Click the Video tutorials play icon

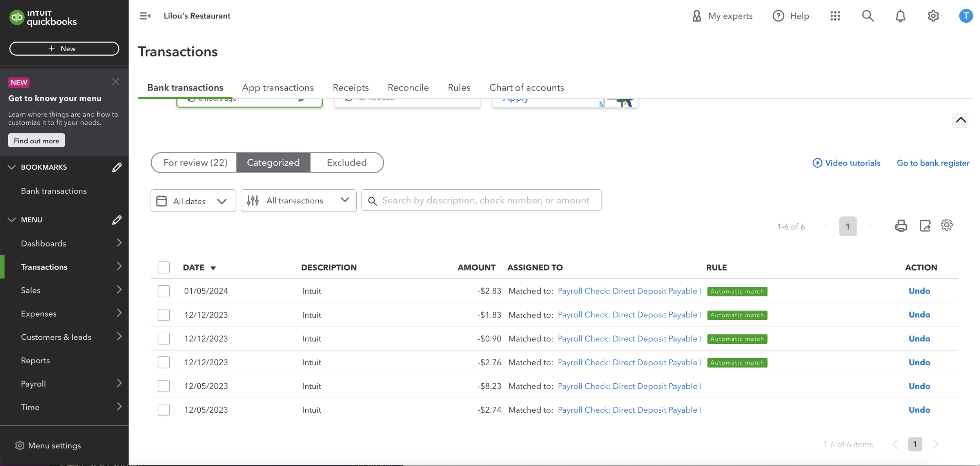[817, 163]
